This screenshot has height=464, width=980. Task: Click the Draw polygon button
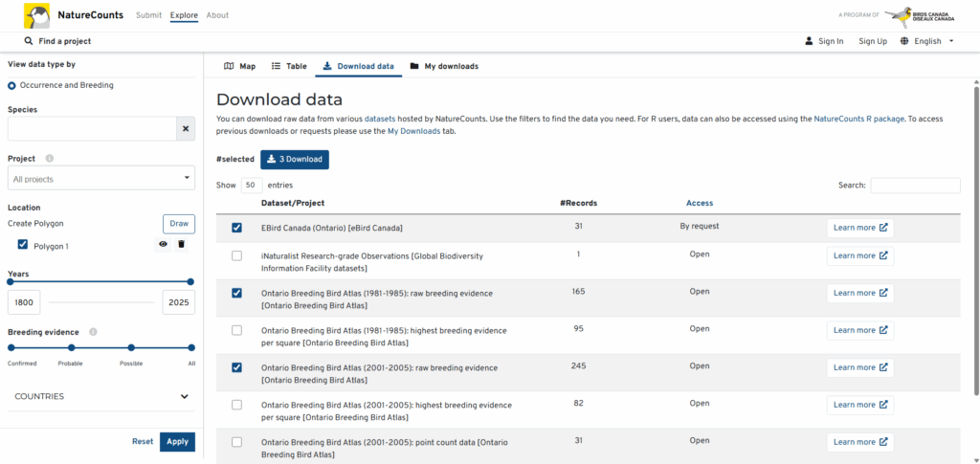[x=179, y=224]
